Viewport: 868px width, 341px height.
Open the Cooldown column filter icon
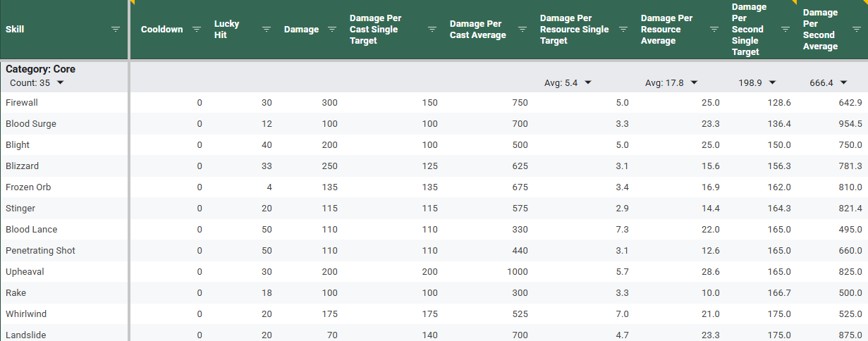[197, 30]
